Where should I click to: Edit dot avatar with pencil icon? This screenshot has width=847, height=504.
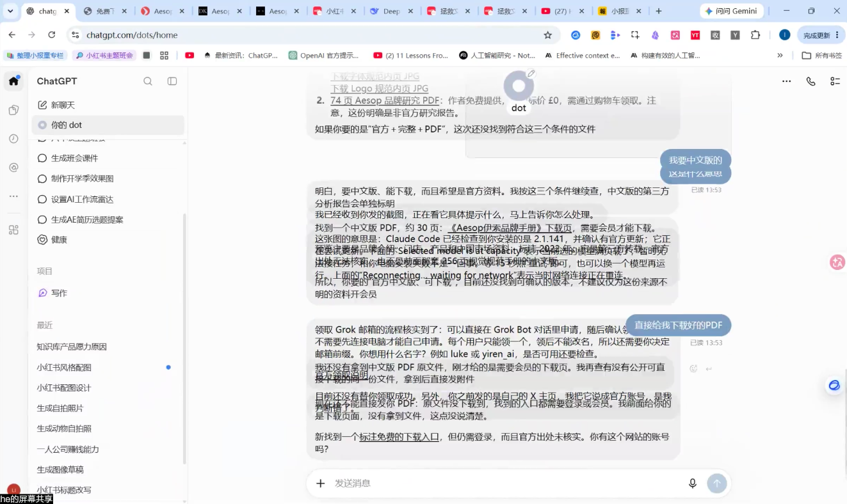pyautogui.click(x=531, y=74)
